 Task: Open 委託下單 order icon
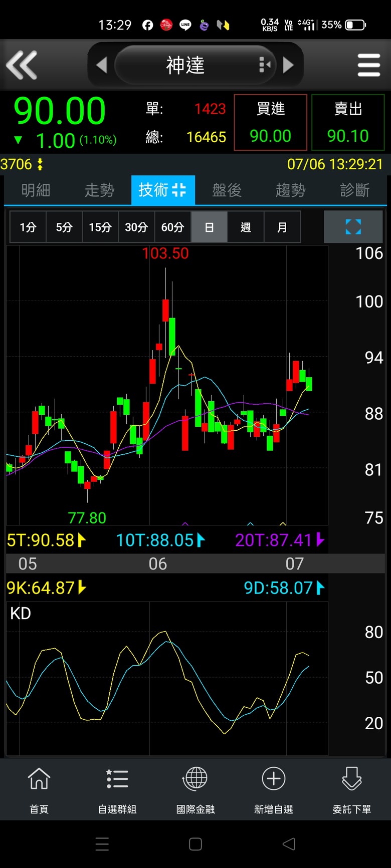tap(352, 790)
